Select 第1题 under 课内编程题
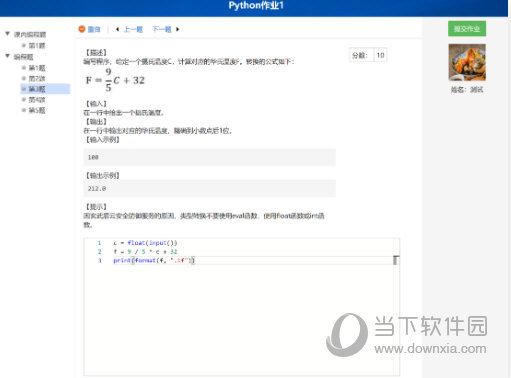 pos(37,45)
